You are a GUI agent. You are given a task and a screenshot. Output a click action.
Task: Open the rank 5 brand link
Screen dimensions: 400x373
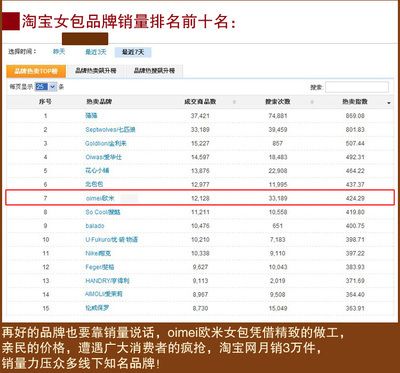[x=97, y=171]
